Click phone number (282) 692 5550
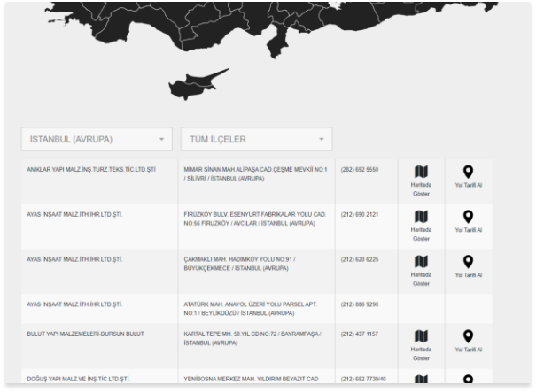 coord(360,169)
